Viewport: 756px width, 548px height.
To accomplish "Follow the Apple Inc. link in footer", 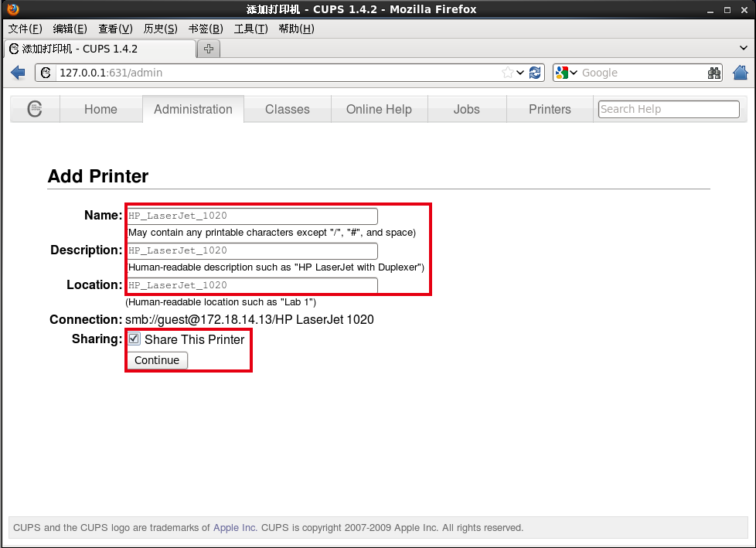I will tap(235, 528).
